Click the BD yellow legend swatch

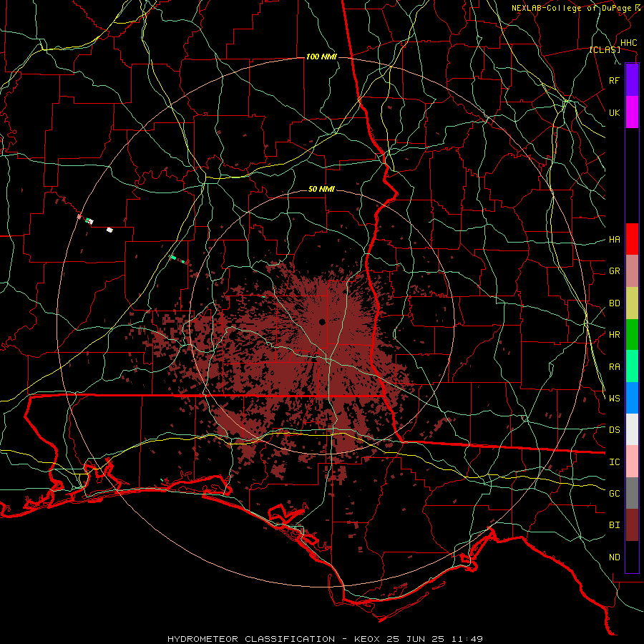coord(632,303)
